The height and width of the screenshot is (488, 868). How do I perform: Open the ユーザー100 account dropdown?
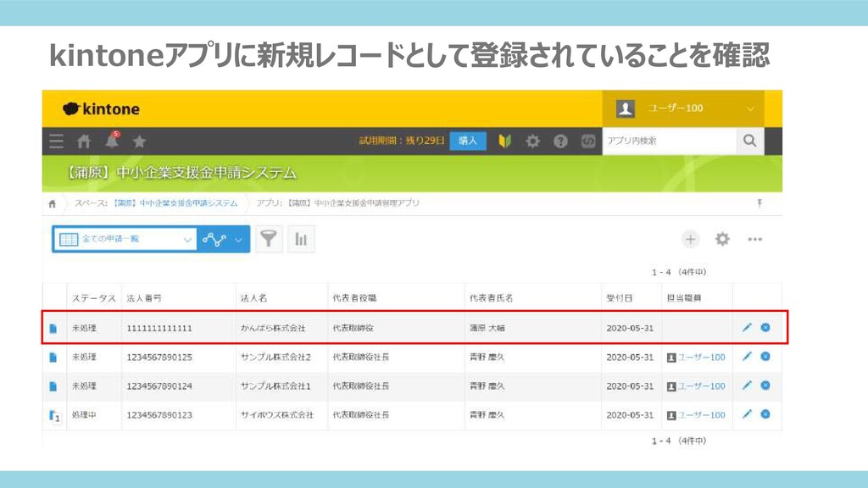point(683,108)
